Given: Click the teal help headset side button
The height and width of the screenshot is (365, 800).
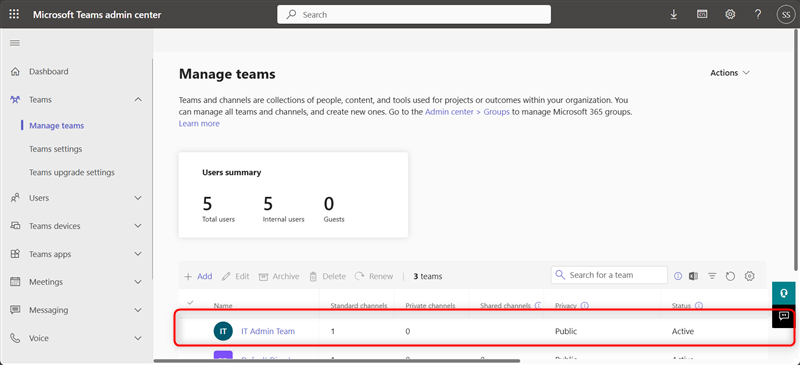Looking at the screenshot, I should click(784, 293).
